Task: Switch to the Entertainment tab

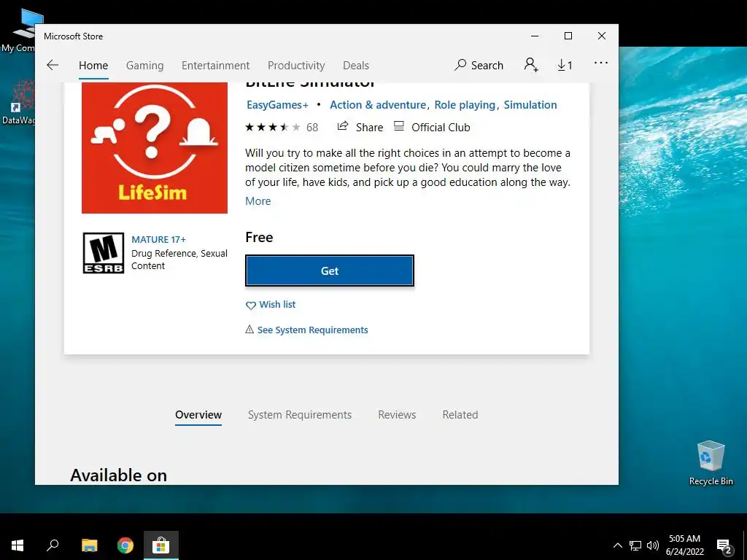Action: (x=215, y=65)
